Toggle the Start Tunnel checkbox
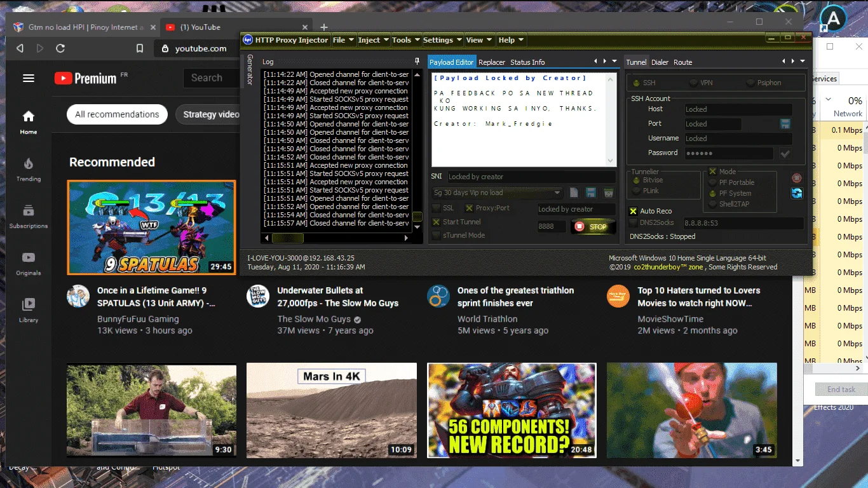868x488 pixels. point(436,222)
